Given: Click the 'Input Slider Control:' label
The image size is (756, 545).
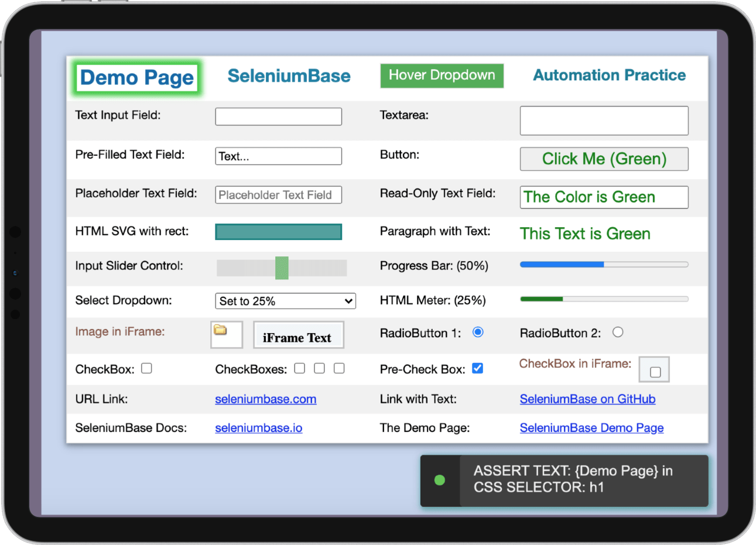Looking at the screenshot, I should coord(129,266).
